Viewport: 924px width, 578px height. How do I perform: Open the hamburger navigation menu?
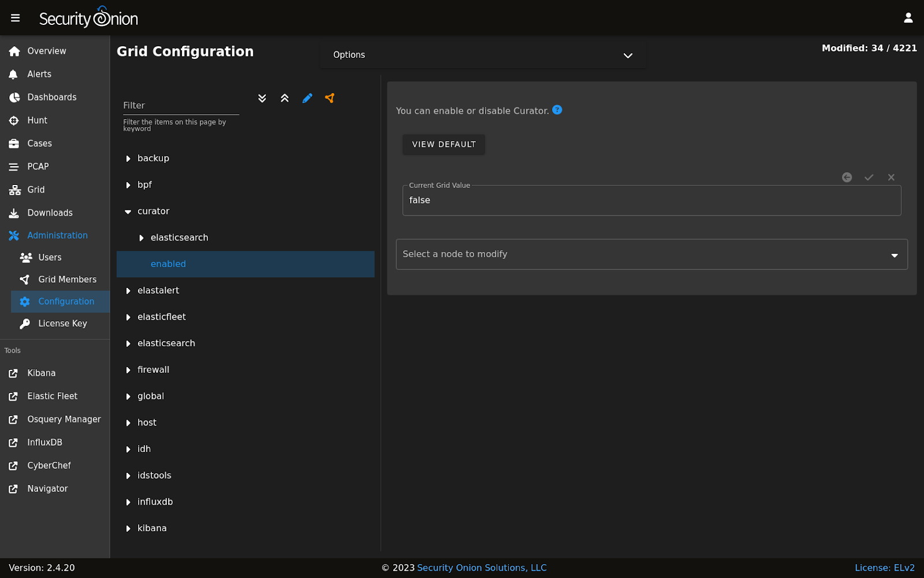pos(16,18)
